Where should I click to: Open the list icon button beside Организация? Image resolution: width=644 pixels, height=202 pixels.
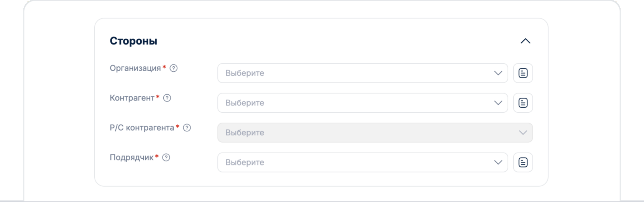pyautogui.click(x=523, y=73)
